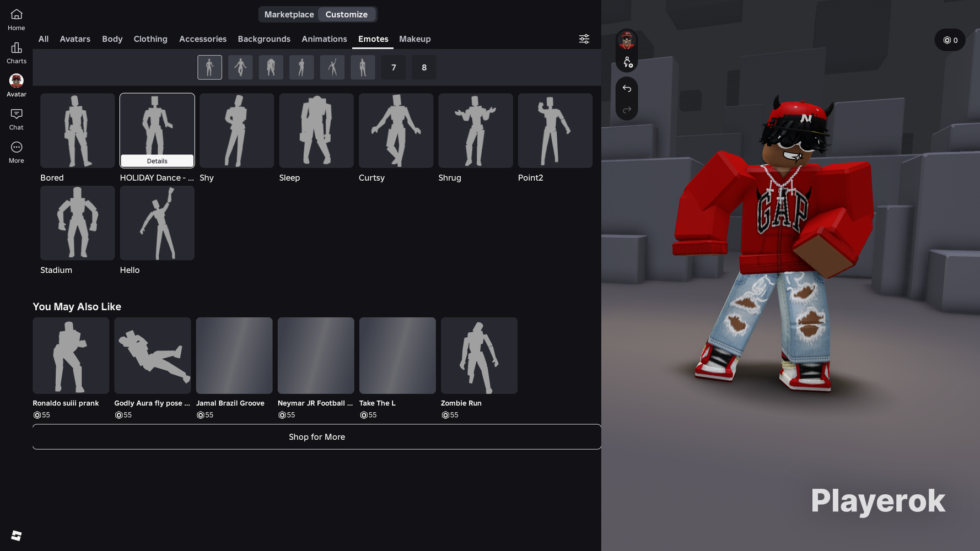The height and width of the screenshot is (551, 980).
Task: Select emote slot 6
Action: click(363, 67)
